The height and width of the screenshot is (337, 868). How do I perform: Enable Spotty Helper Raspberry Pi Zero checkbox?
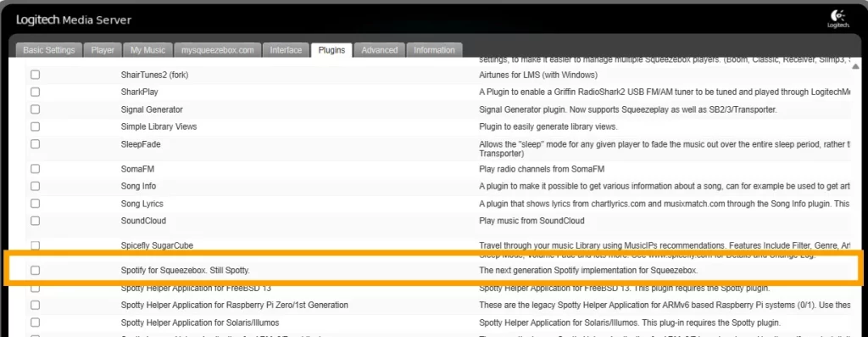(x=36, y=305)
